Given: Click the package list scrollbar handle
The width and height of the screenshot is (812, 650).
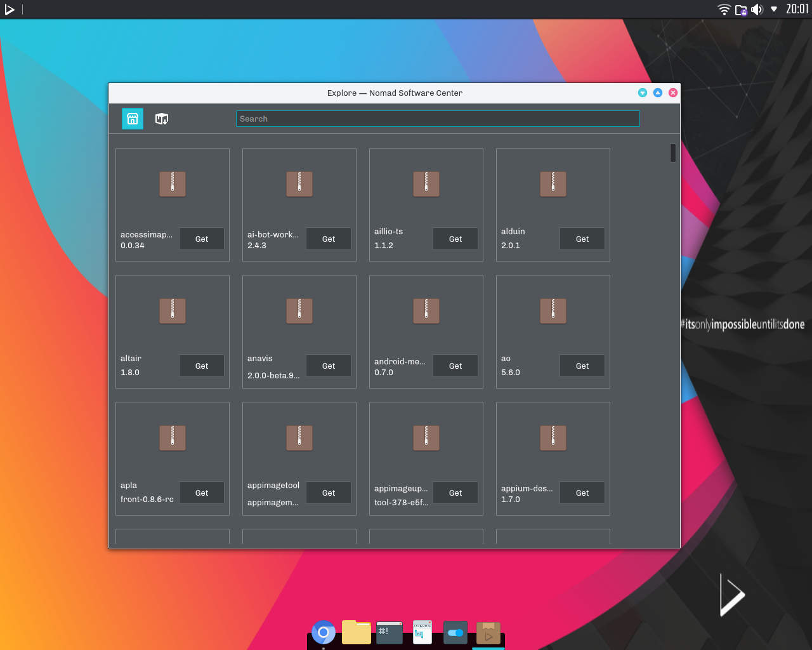Looking at the screenshot, I should [x=673, y=153].
